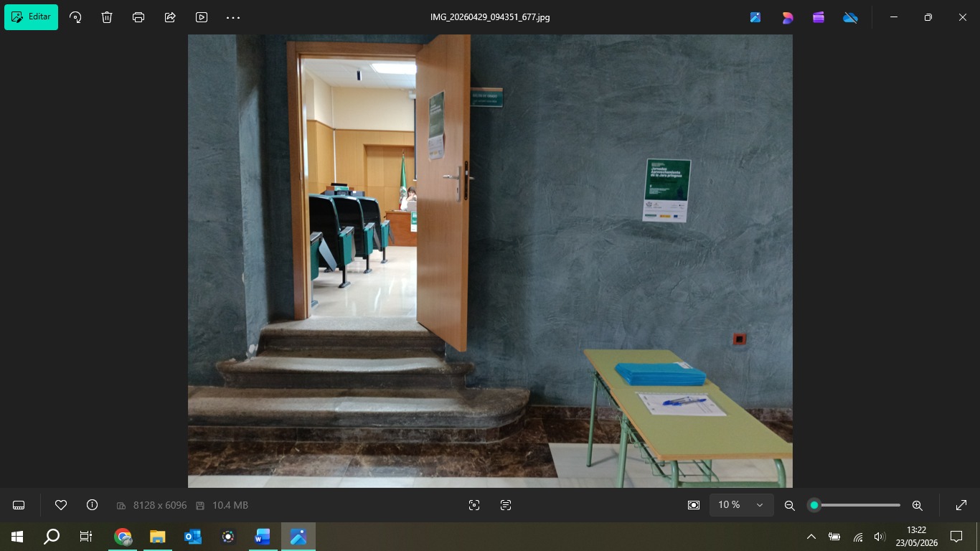
Task: Open the three-dots more options menu
Action: point(233,17)
